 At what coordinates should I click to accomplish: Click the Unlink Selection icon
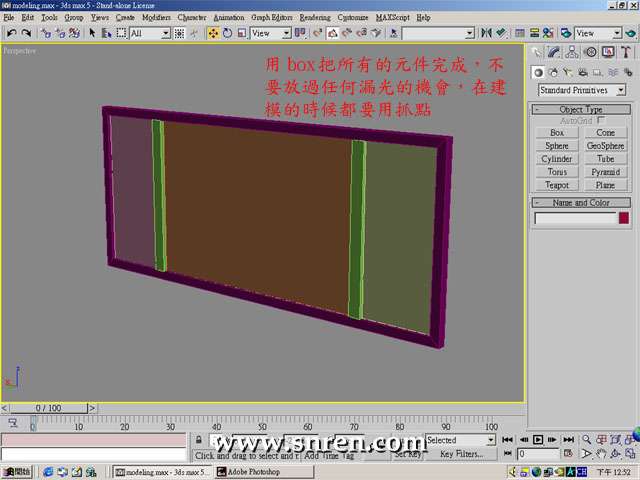coord(60,33)
